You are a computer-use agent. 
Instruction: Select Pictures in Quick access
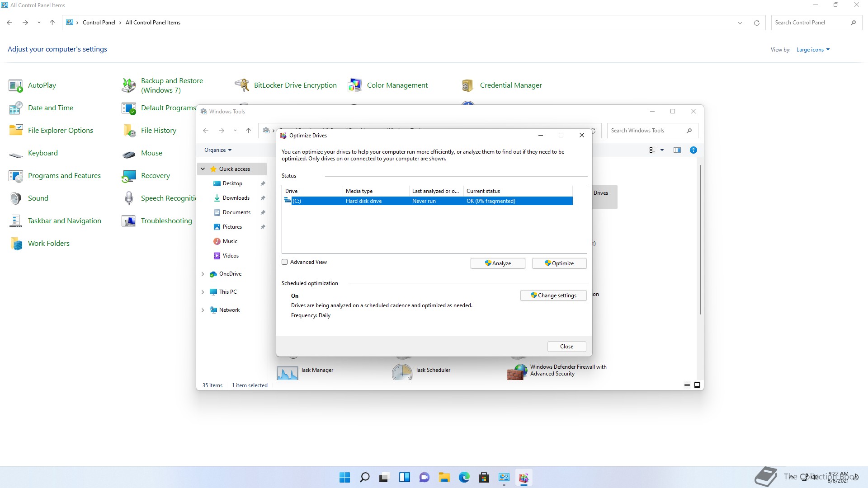coord(232,227)
